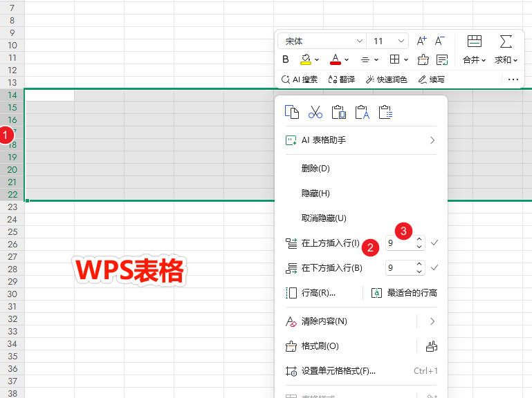Image resolution: width=532 pixels, height=398 pixels.
Task: Increase font size with A+ icon
Action: click(x=422, y=41)
